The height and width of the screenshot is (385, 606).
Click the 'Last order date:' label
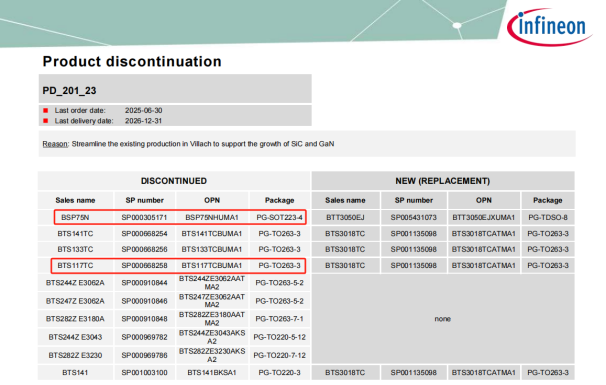point(80,110)
